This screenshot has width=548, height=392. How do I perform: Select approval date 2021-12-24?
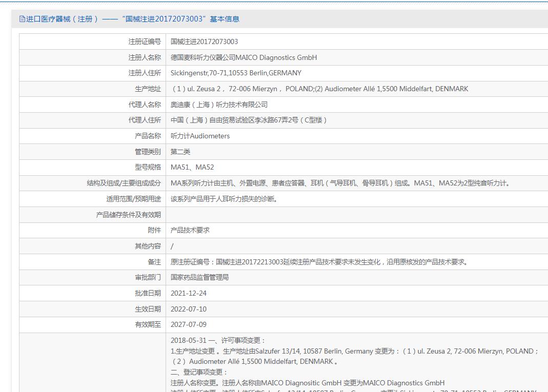(188, 293)
